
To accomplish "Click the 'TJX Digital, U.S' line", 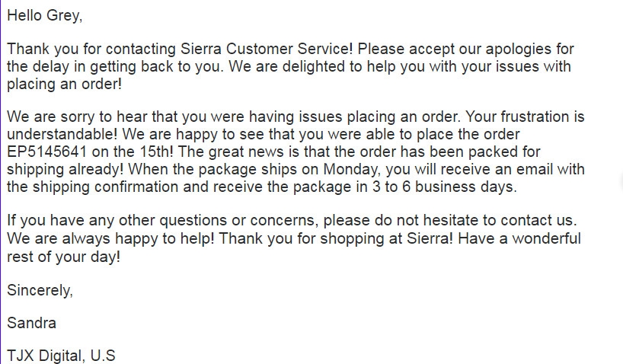I will click(x=61, y=356).
